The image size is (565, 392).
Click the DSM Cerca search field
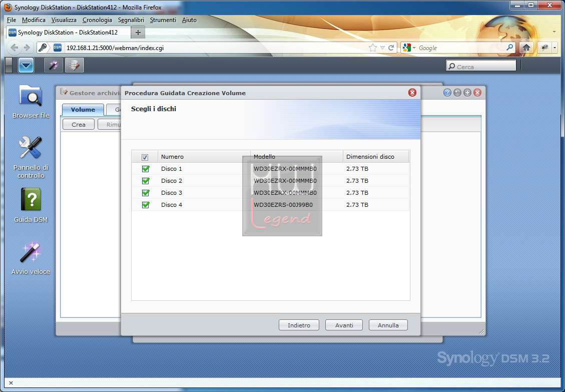481,65
